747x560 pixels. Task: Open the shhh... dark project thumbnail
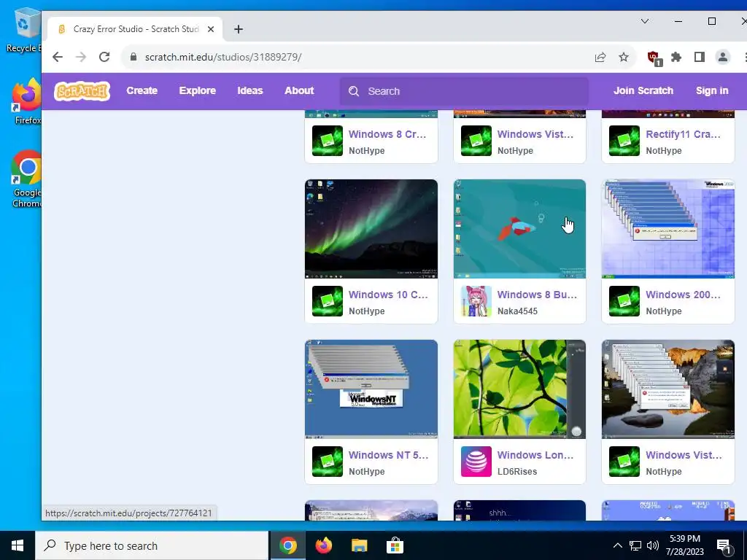click(x=519, y=510)
